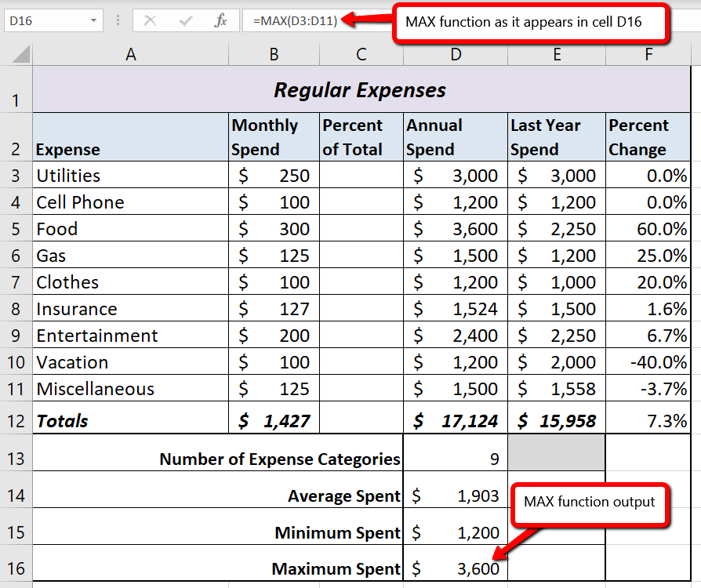Click Utilities monthly spend 250
Viewport: 701px width, 588px height.
pos(274,175)
